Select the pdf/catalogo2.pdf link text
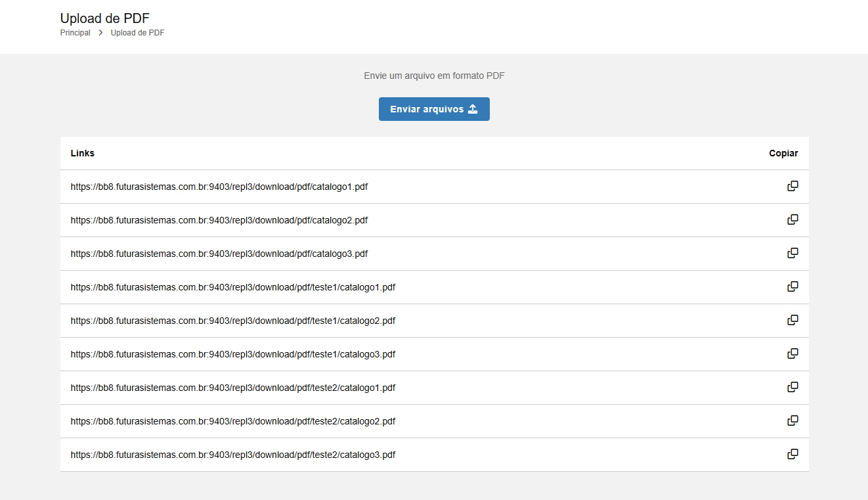868x500 pixels. 219,220
